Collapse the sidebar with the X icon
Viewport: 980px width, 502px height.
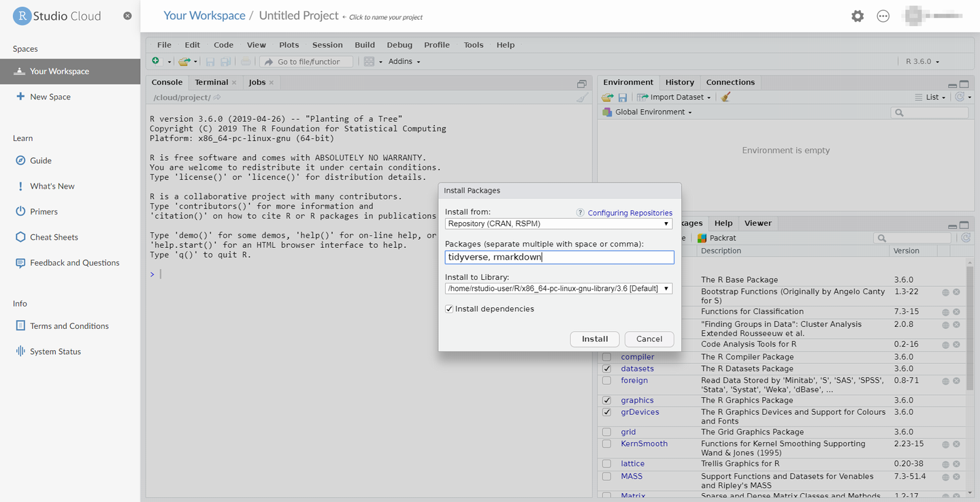pos(127,16)
